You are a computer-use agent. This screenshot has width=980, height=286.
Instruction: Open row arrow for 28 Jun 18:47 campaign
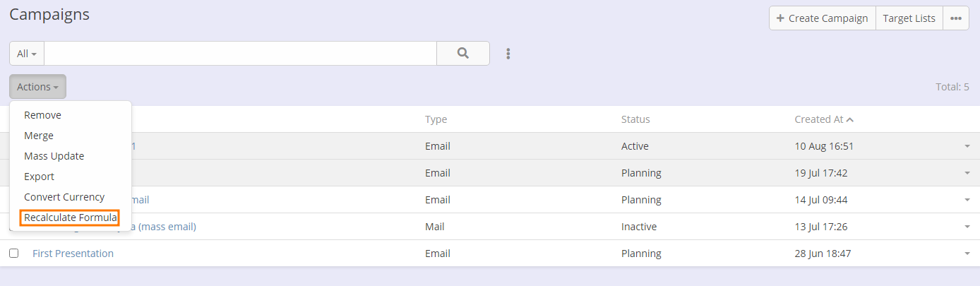pyautogui.click(x=967, y=254)
